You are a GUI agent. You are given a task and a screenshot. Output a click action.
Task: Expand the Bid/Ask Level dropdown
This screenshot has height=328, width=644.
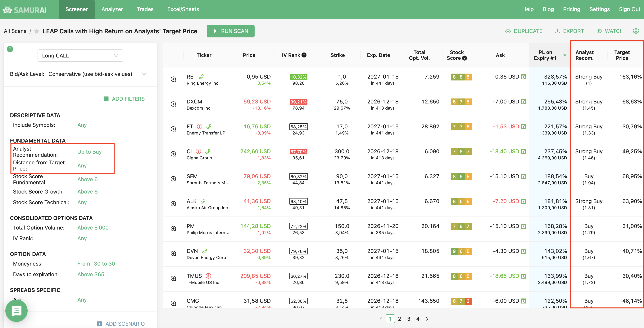click(144, 74)
